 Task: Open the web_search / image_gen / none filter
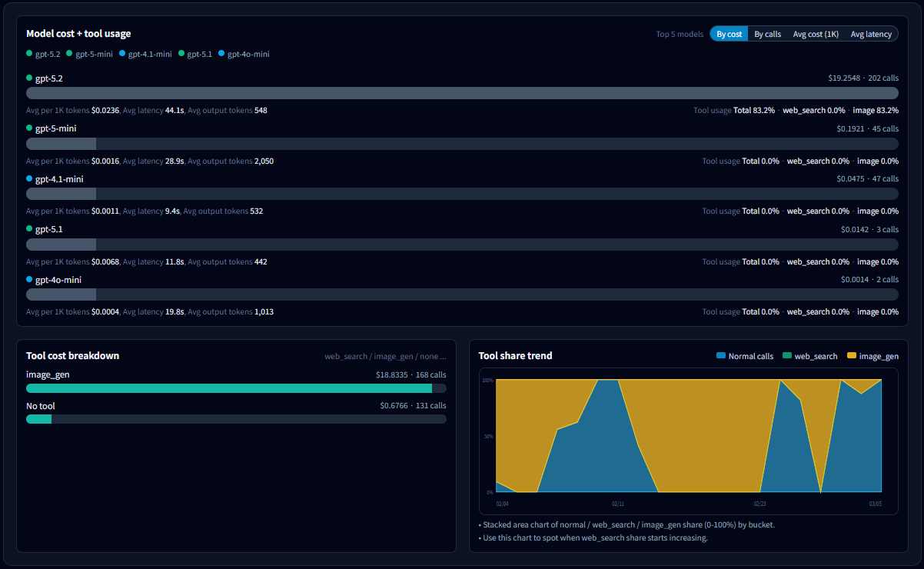[x=385, y=356]
